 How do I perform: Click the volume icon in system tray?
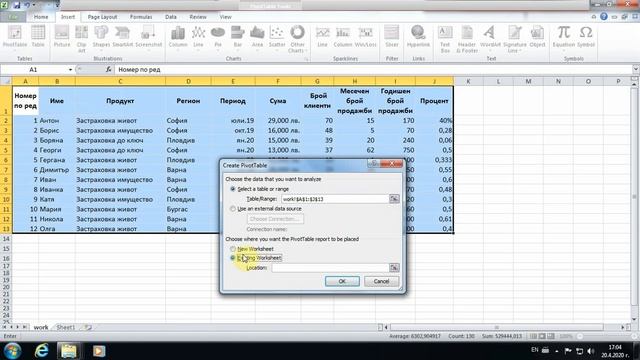tap(590, 351)
